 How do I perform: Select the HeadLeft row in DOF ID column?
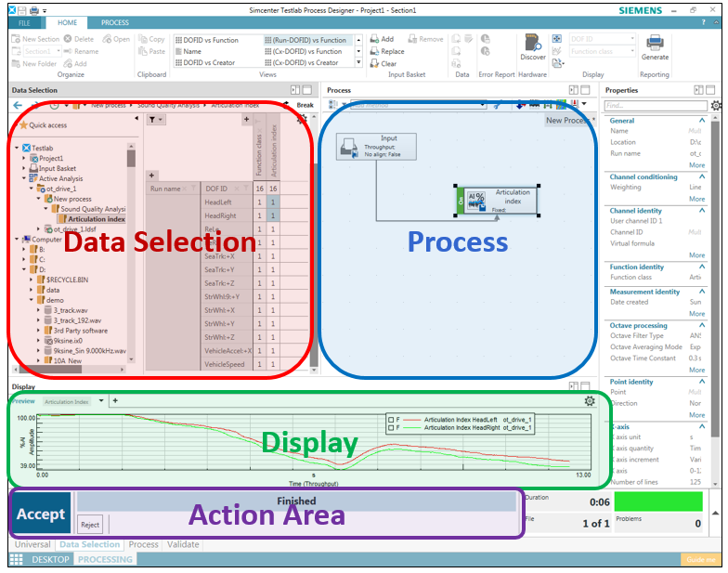pyautogui.click(x=218, y=202)
